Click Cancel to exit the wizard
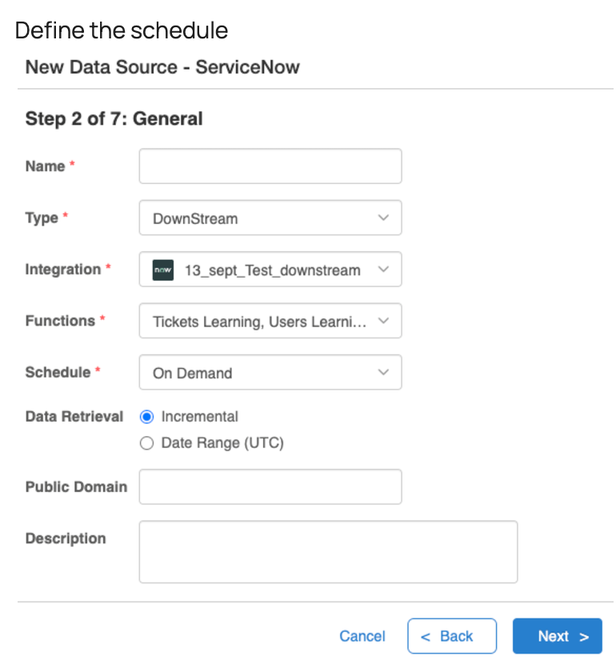This screenshot has width=616, height=672. (x=362, y=636)
